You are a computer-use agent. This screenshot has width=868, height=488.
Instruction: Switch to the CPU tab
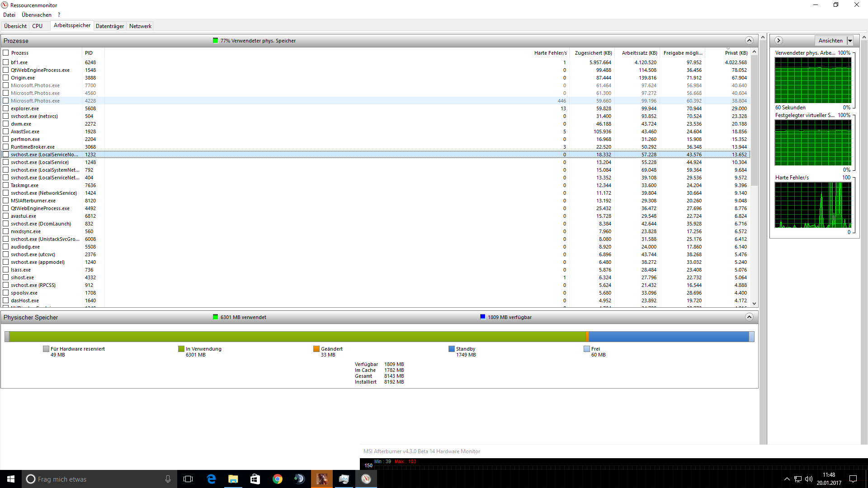pos(38,26)
